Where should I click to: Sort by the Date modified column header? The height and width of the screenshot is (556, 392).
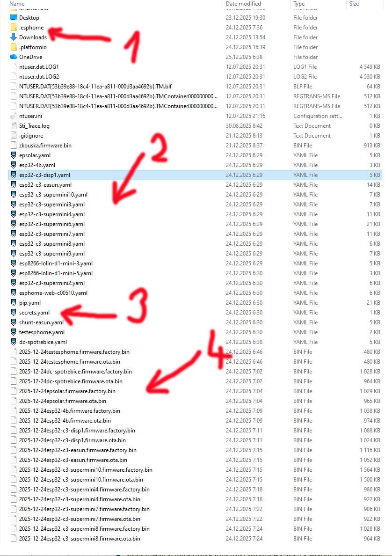pyautogui.click(x=243, y=4)
